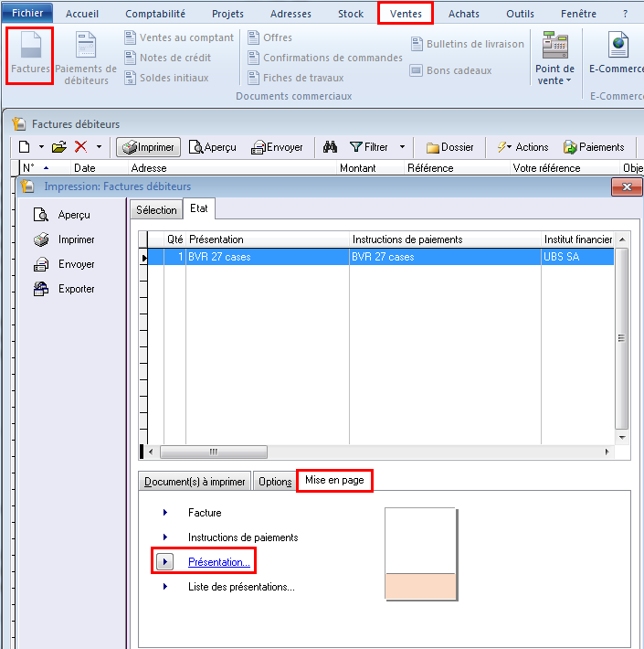
Task: Expand the Liste des présentations item
Action: (241, 587)
